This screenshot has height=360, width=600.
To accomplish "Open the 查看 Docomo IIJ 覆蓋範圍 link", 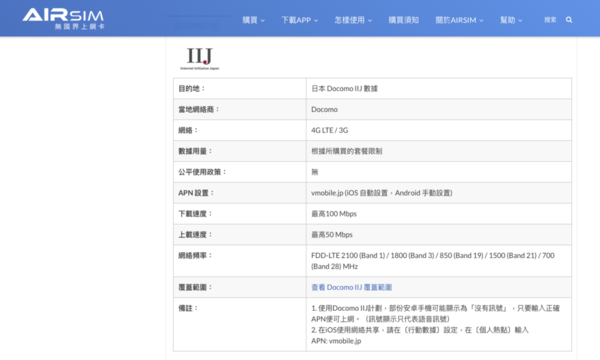I will coord(351,287).
